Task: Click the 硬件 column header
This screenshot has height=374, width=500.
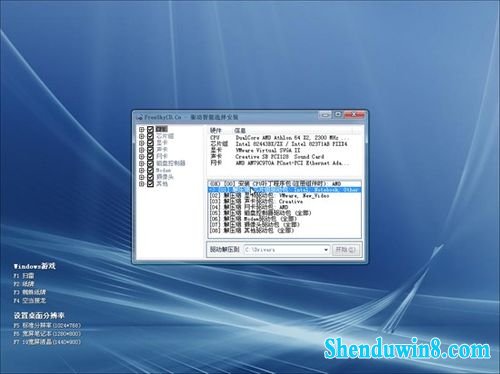Action: [220, 130]
